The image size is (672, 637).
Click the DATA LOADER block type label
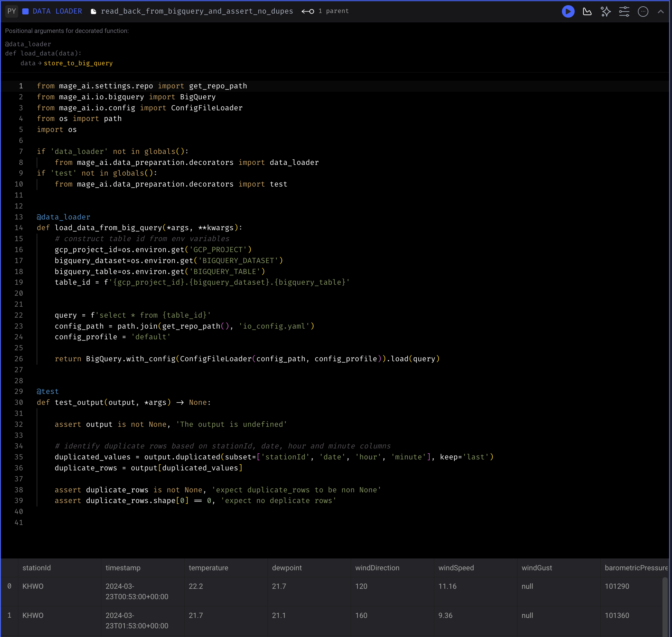pyautogui.click(x=57, y=11)
